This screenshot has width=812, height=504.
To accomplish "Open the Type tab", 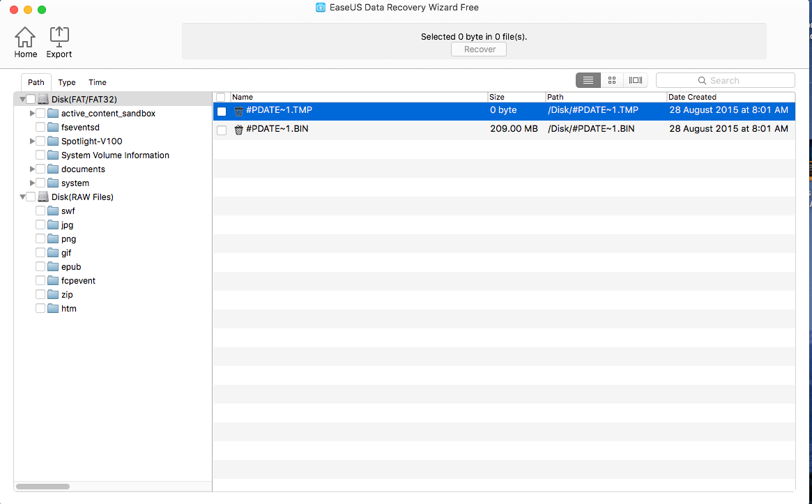I will point(67,82).
